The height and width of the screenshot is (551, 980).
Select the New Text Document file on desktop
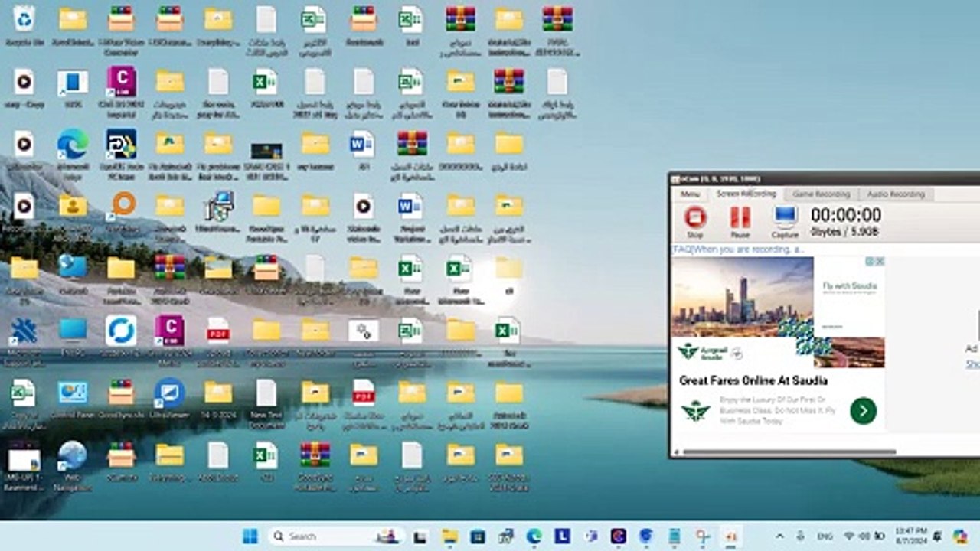click(266, 403)
